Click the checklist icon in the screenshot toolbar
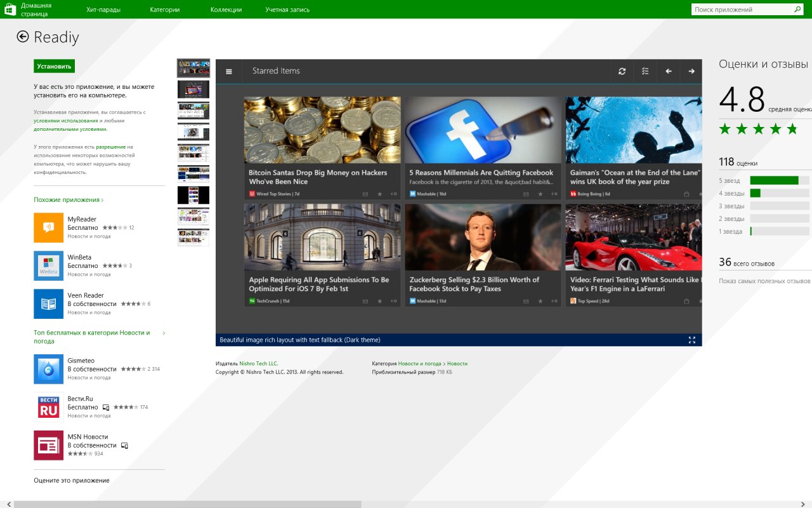The image size is (812, 508). [x=645, y=71]
